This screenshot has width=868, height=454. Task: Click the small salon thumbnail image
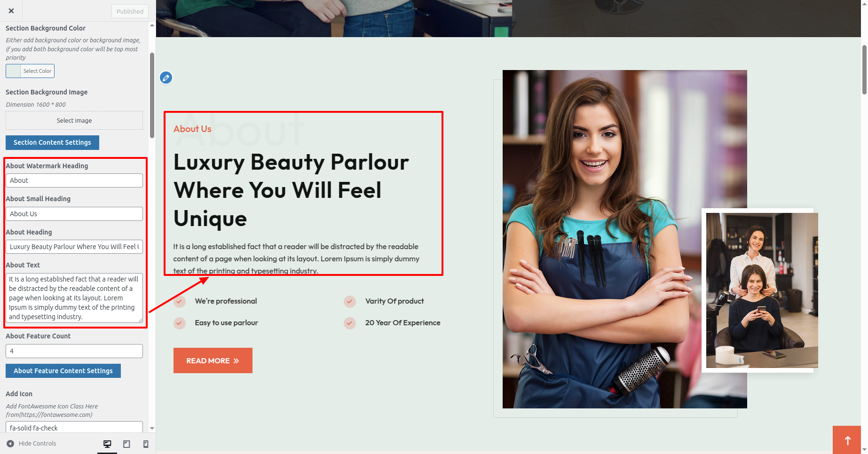[x=762, y=290]
